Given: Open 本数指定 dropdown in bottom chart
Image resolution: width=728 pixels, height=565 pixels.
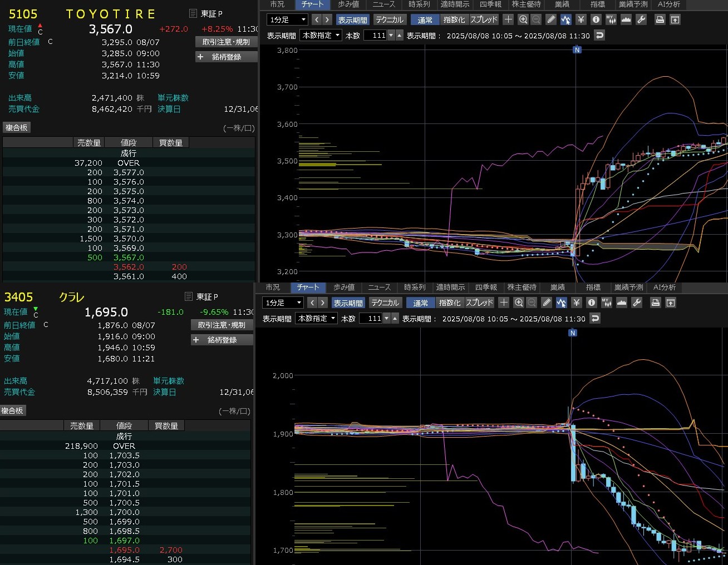Looking at the screenshot, I should tap(316, 319).
